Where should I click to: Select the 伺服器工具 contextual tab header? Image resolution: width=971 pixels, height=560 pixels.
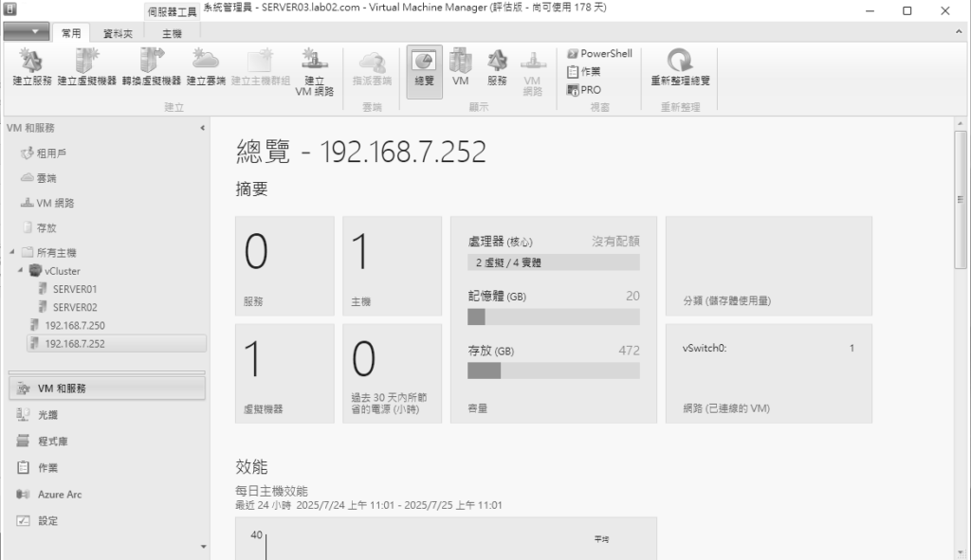(x=172, y=11)
